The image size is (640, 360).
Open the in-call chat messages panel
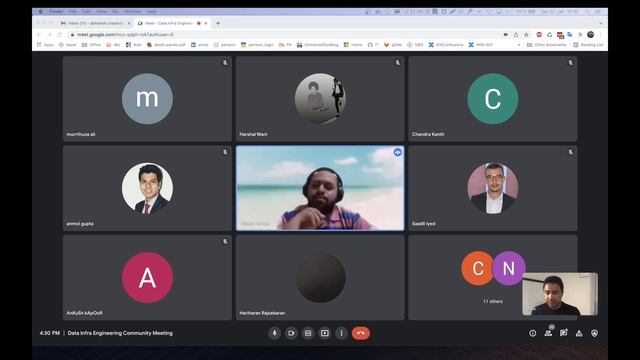coord(564,333)
